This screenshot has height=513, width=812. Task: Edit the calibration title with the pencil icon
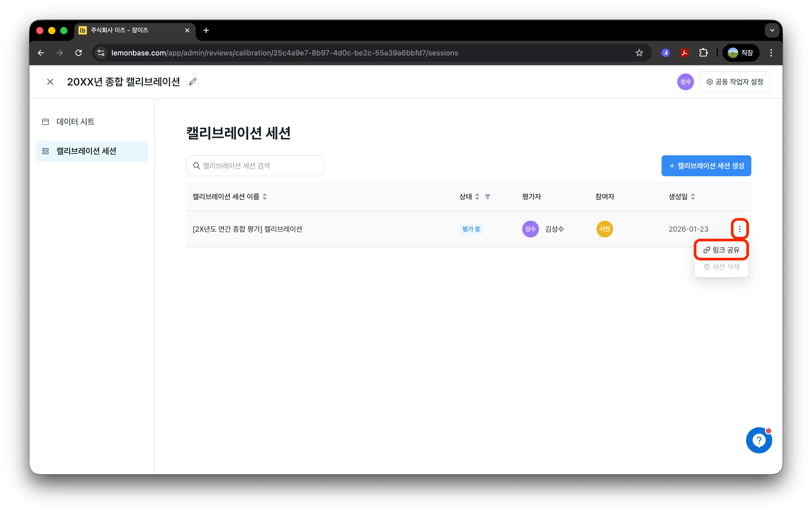click(x=193, y=82)
